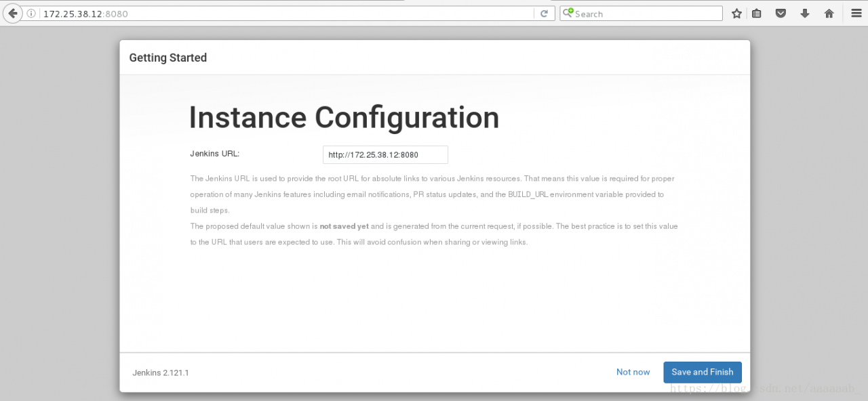The image size is (868, 401).
Task: Click the bold 'not saved yet' text
Action: click(x=344, y=226)
